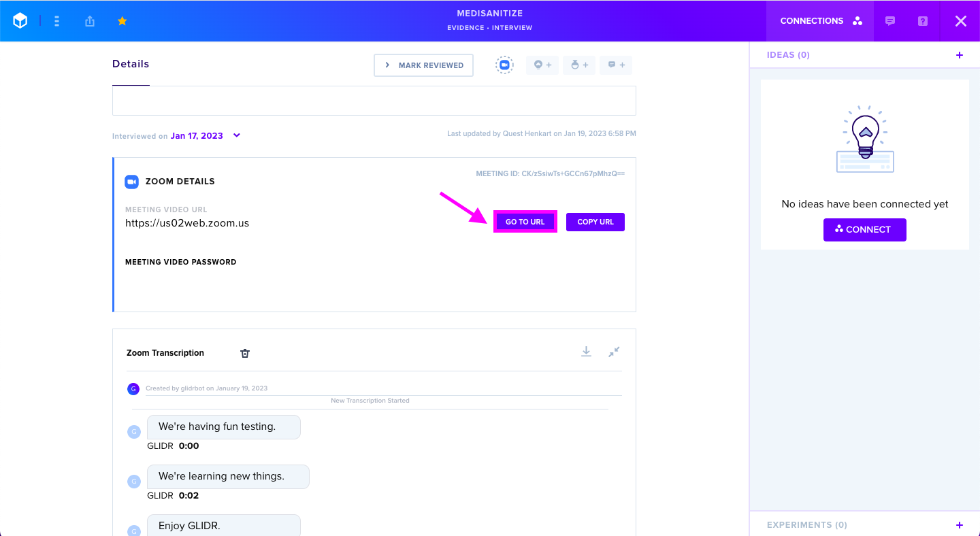Click the Zoom logo beside Zoom Details
Viewport: 980px width, 536px height.
click(131, 182)
